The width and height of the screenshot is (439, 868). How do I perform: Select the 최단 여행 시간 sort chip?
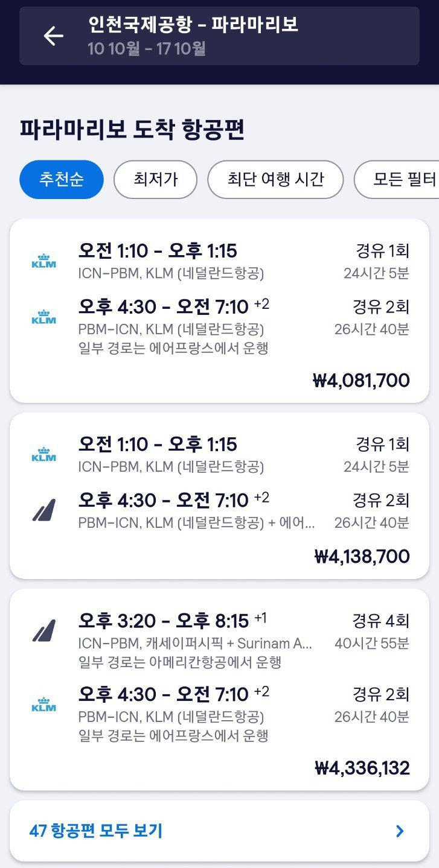click(275, 179)
